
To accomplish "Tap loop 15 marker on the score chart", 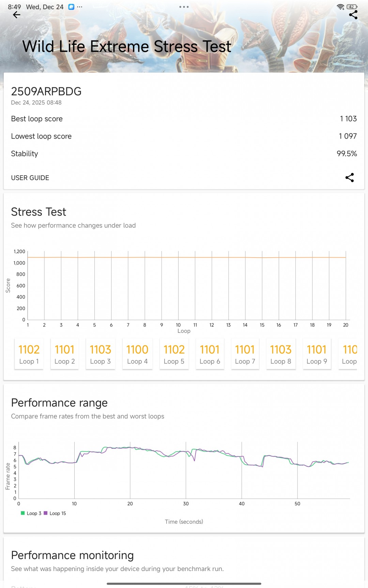I will pos(262,258).
